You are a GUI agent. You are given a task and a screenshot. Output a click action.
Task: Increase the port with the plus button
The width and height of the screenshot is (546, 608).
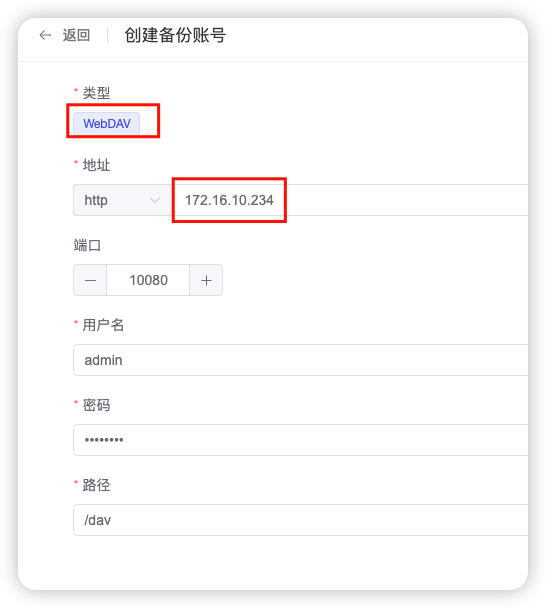206,280
